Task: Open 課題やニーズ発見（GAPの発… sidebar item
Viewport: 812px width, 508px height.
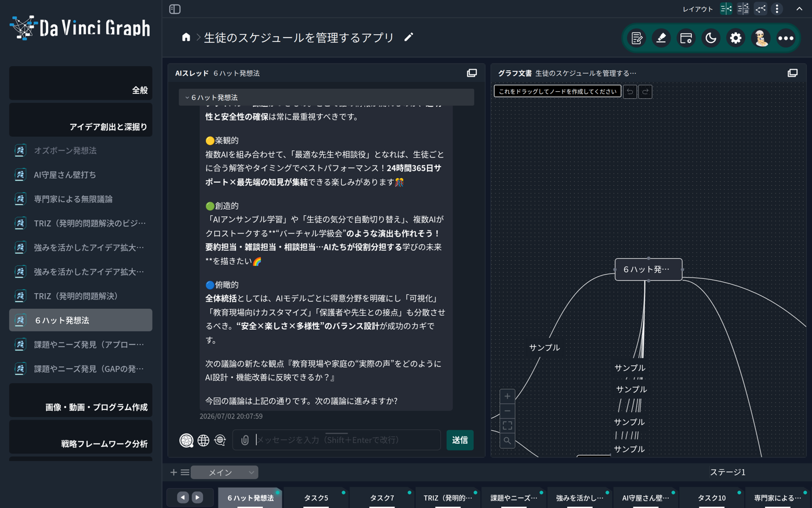Action: pyautogui.click(x=81, y=369)
